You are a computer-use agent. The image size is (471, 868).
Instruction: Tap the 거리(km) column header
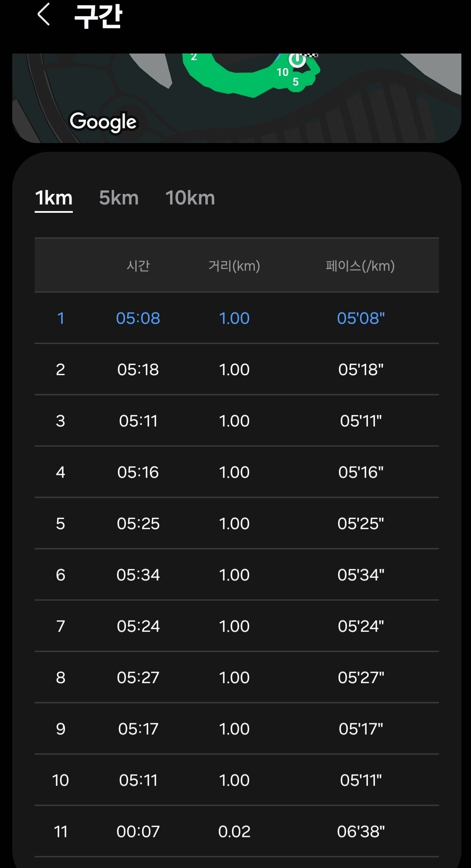point(234,266)
